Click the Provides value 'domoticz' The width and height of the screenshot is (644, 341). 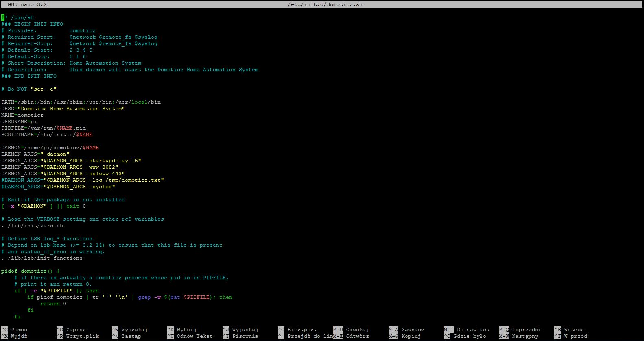coord(83,30)
